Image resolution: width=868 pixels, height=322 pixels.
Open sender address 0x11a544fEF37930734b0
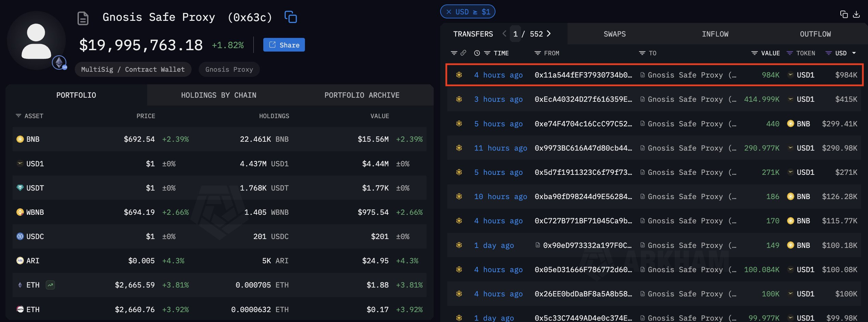click(x=583, y=75)
